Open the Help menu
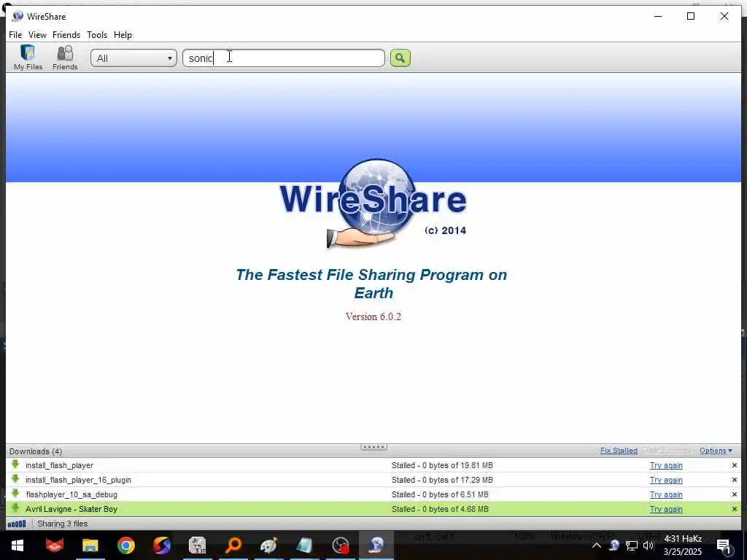Screen dimensions: 747x560 (123, 35)
